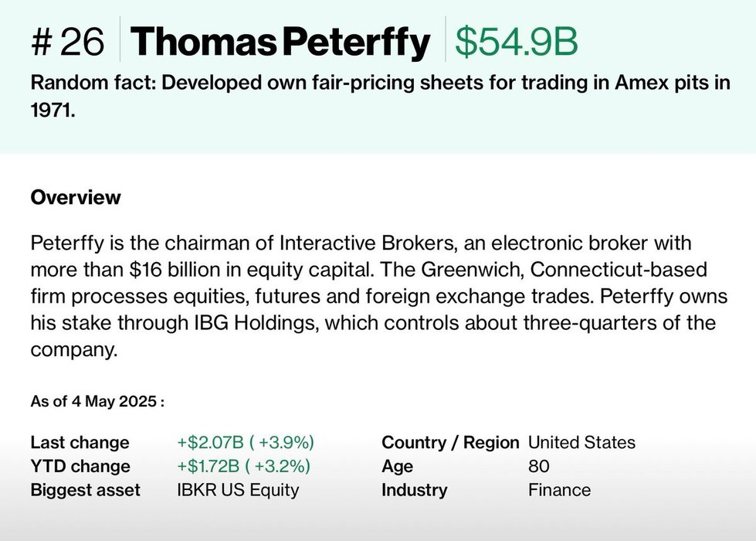The image size is (756, 541).
Task: Open the IBKR US Equity asset
Action: [238, 490]
